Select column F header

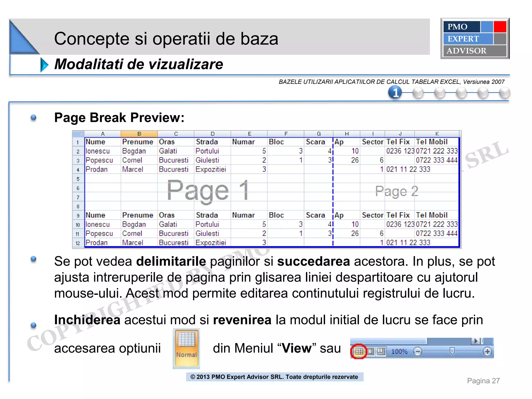286,134
